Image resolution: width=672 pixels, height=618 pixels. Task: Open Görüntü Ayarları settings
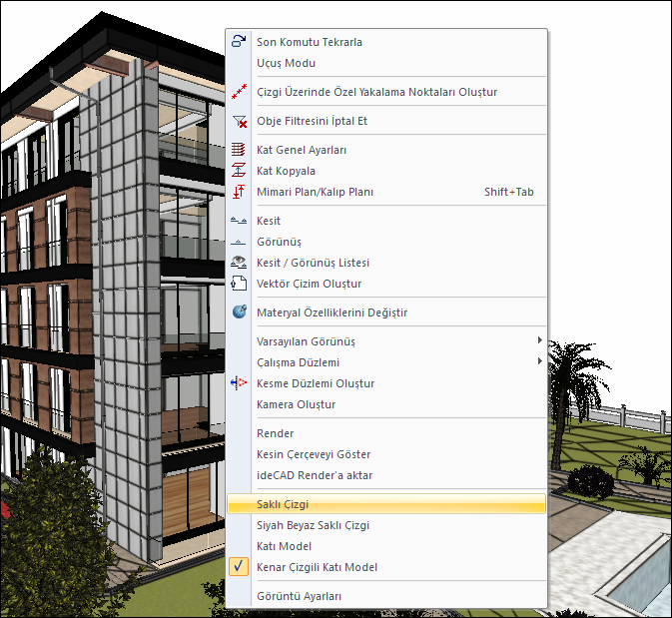coord(299,596)
